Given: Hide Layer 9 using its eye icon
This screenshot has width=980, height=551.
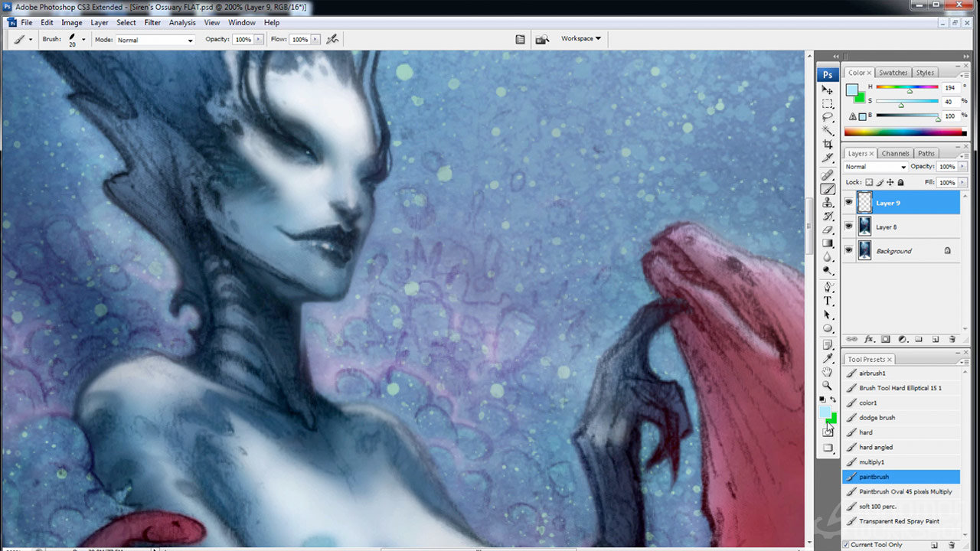Looking at the screenshot, I should pyautogui.click(x=848, y=203).
